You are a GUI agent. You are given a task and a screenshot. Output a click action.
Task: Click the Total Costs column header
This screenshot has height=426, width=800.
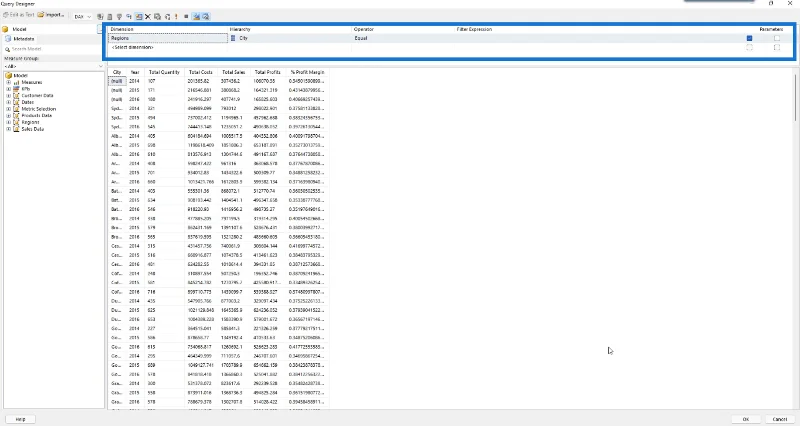pos(201,72)
